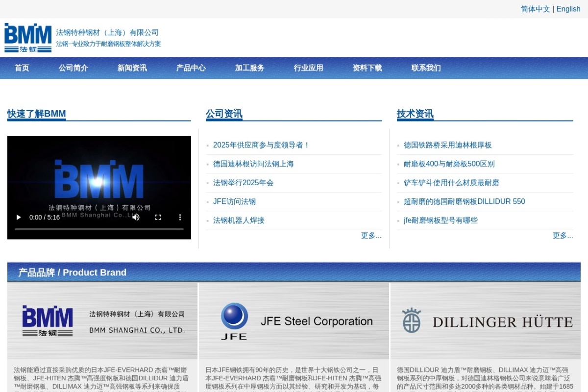Mute the video volume icon
The height and width of the screenshot is (392, 588).
136,217
